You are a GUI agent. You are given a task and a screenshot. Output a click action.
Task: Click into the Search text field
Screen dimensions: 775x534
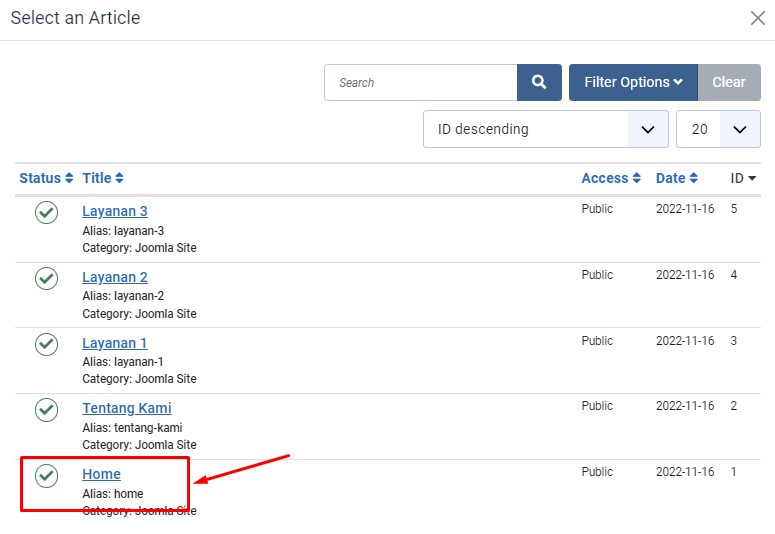(420, 83)
